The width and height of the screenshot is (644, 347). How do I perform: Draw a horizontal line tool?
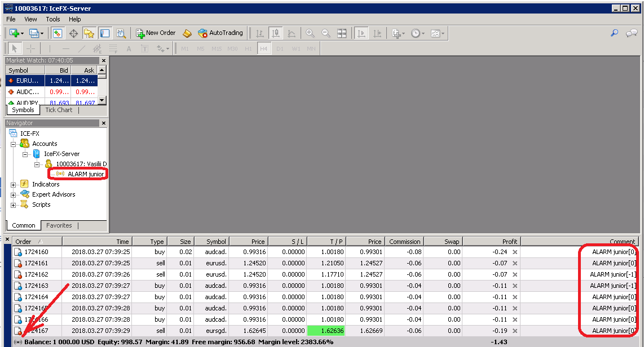tap(66, 48)
